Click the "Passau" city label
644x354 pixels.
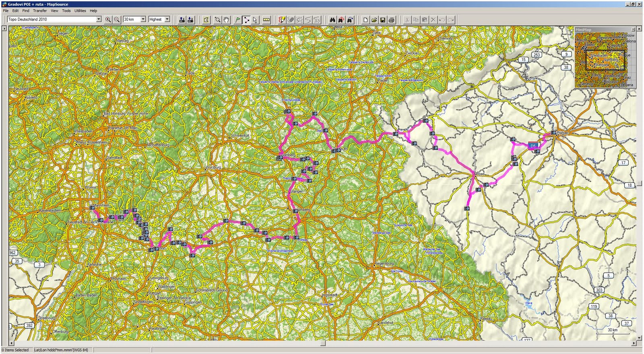(486, 318)
